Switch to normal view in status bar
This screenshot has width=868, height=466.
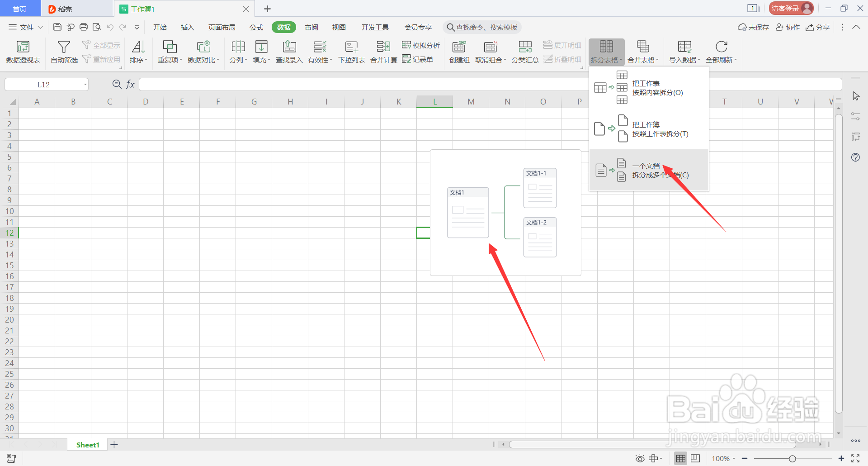(681, 459)
